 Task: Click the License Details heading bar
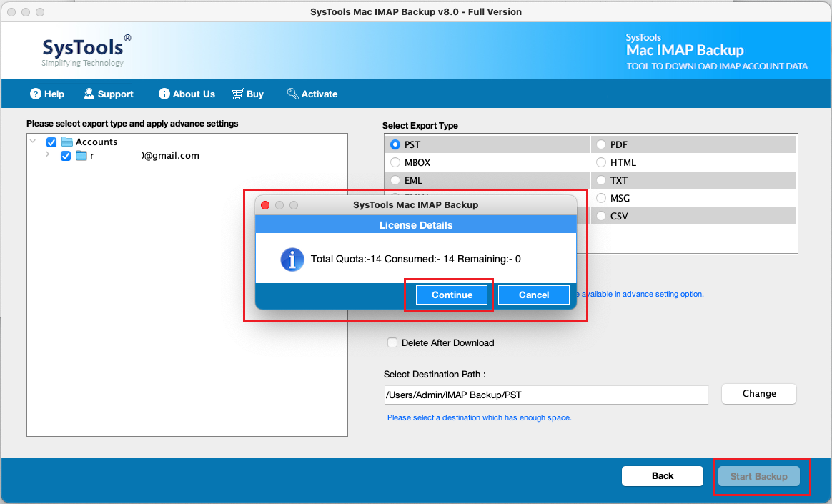[x=416, y=225]
